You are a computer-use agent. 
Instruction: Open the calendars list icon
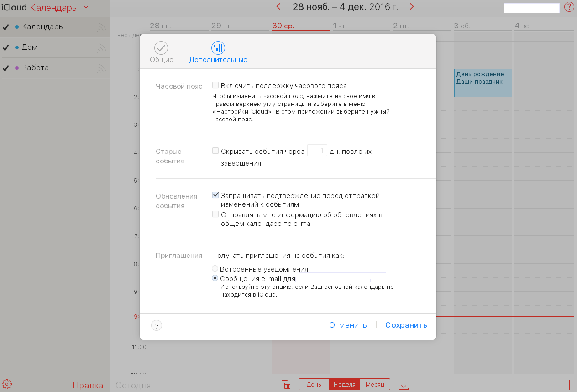(x=286, y=384)
